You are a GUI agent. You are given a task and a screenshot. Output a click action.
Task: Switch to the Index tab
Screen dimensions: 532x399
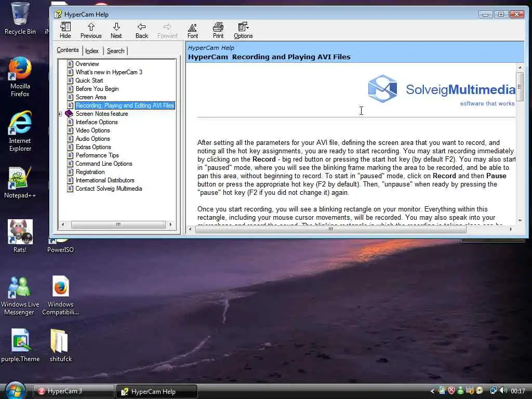[91, 51]
